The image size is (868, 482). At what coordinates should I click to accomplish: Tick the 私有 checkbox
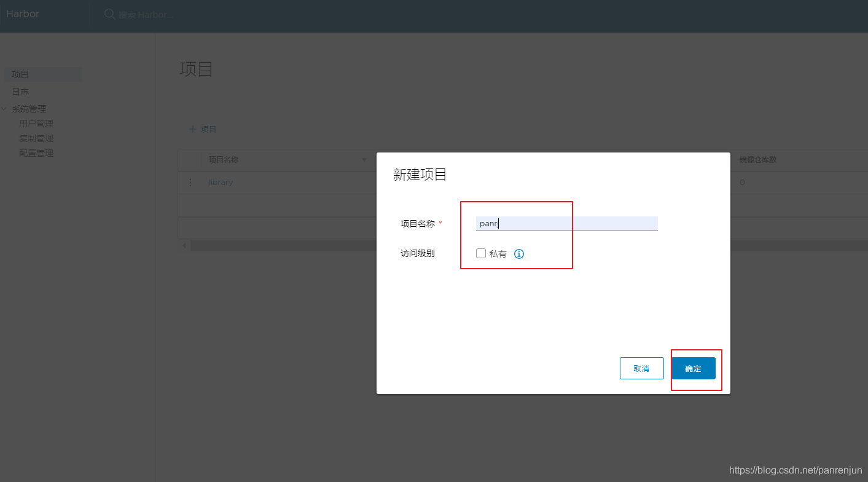point(481,253)
